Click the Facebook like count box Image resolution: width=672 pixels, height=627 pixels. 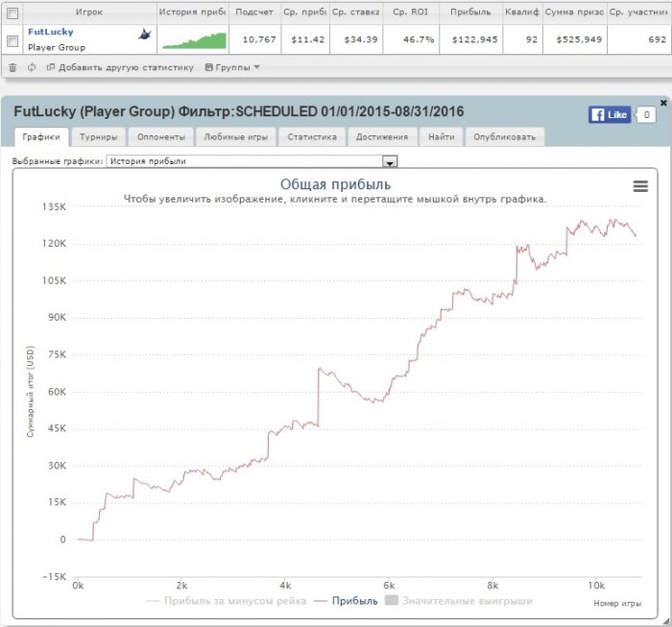coord(647,115)
